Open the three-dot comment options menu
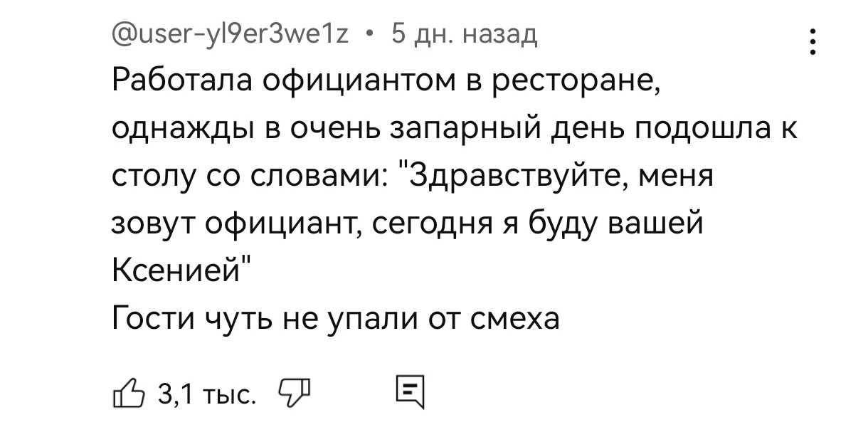 (x=813, y=43)
